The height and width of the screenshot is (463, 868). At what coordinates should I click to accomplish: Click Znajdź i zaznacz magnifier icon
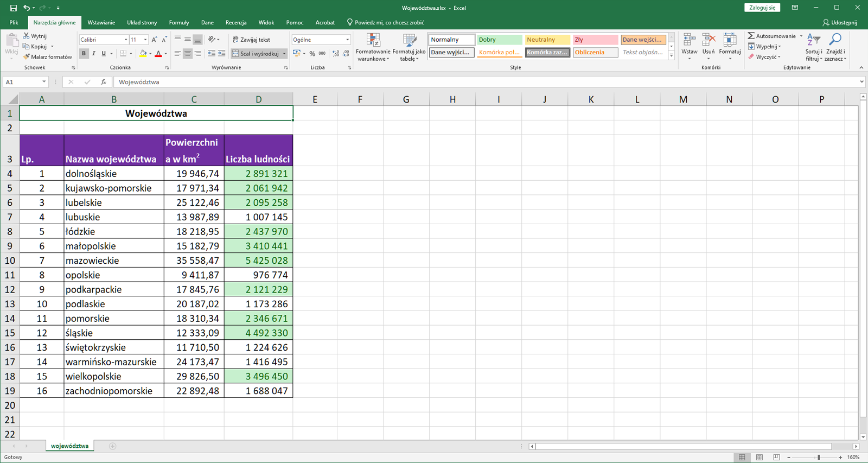tap(835, 40)
